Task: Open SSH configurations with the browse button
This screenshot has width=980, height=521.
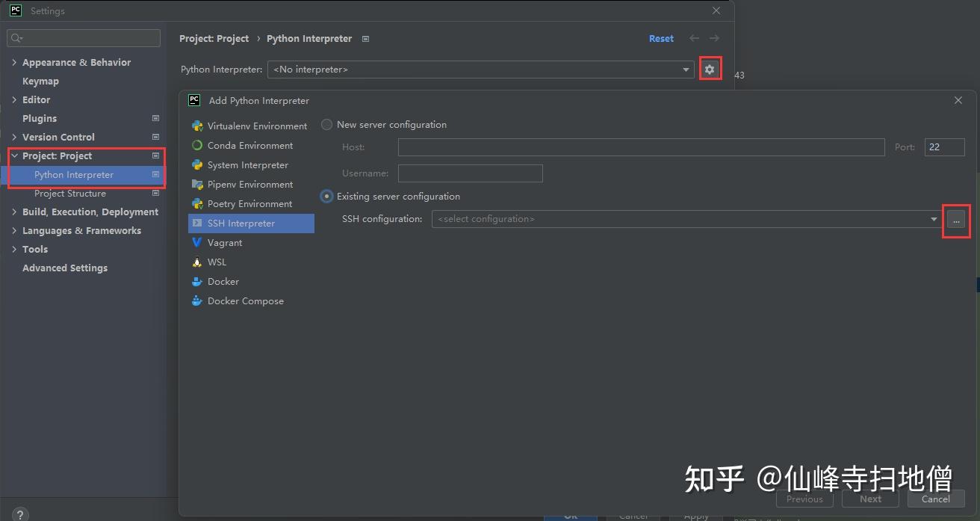Action: tap(956, 219)
